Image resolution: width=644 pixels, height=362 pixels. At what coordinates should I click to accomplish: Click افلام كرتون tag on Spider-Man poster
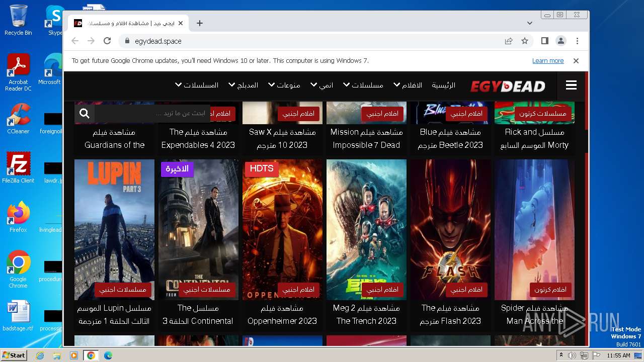tap(550, 290)
